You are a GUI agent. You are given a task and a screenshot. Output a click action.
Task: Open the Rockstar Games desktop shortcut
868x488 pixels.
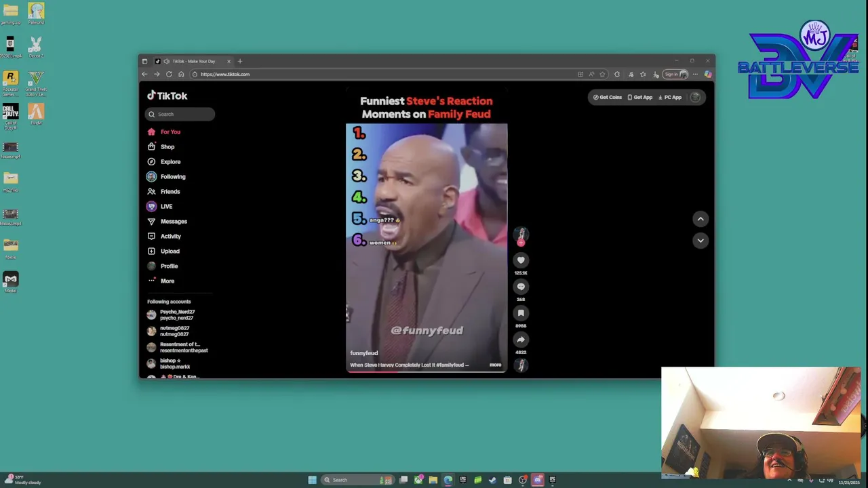(x=10, y=83)
